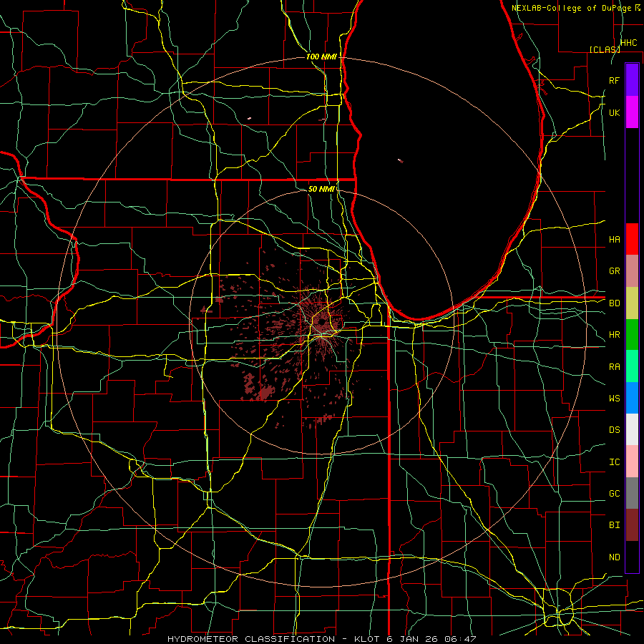Click the [CLAS] label above the legend

coord(605,49)
